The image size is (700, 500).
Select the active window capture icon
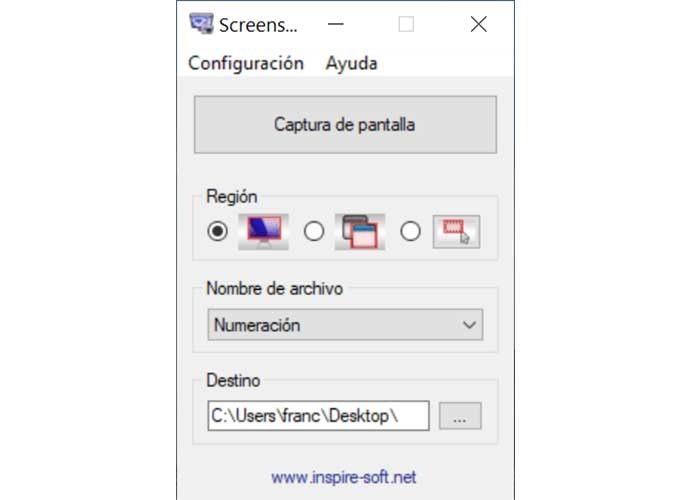tap(358, 231)
